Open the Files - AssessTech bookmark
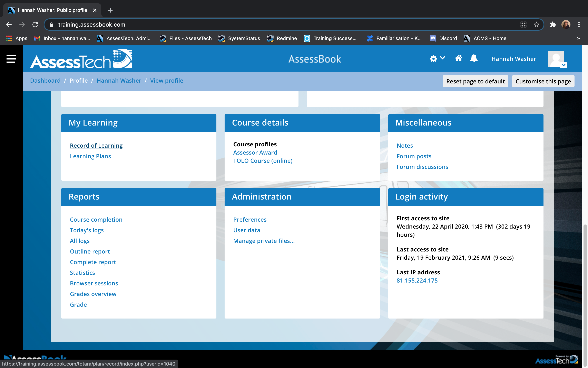 [x=185, y=38]
